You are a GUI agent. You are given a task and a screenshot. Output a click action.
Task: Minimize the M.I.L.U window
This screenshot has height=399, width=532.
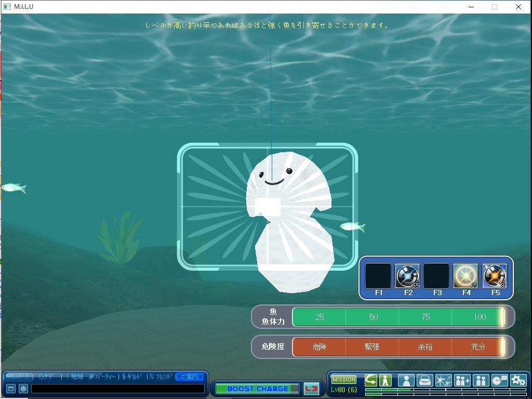[x=471, y=7]
